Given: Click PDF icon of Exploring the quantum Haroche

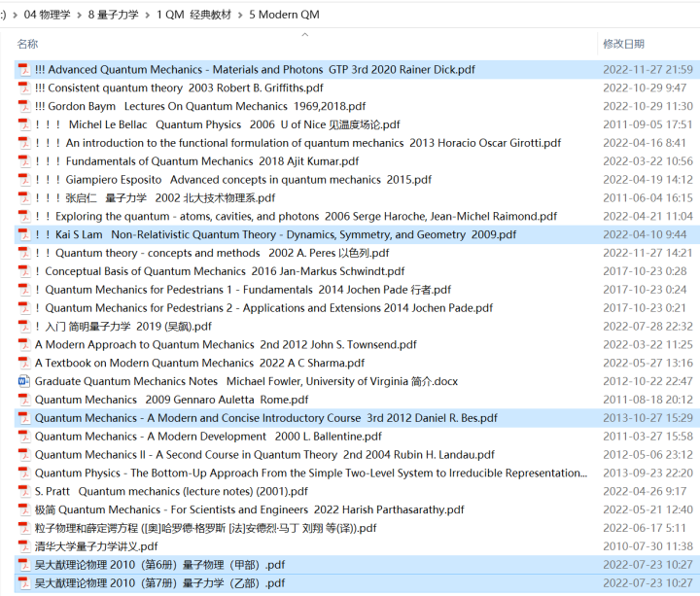Looking at the screenshot, I should (x=23, y=216).
